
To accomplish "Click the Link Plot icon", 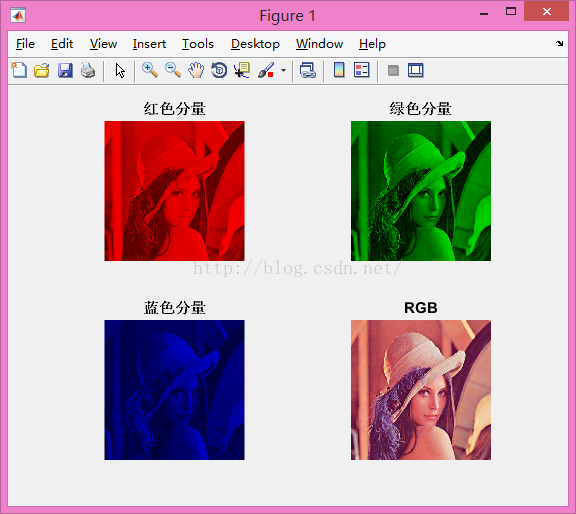I will [307, 70].
